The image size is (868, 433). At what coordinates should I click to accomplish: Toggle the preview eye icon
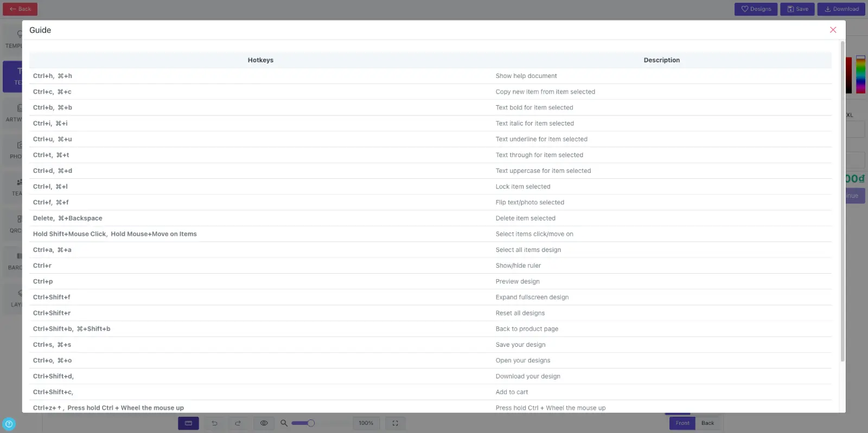point(264,423)
